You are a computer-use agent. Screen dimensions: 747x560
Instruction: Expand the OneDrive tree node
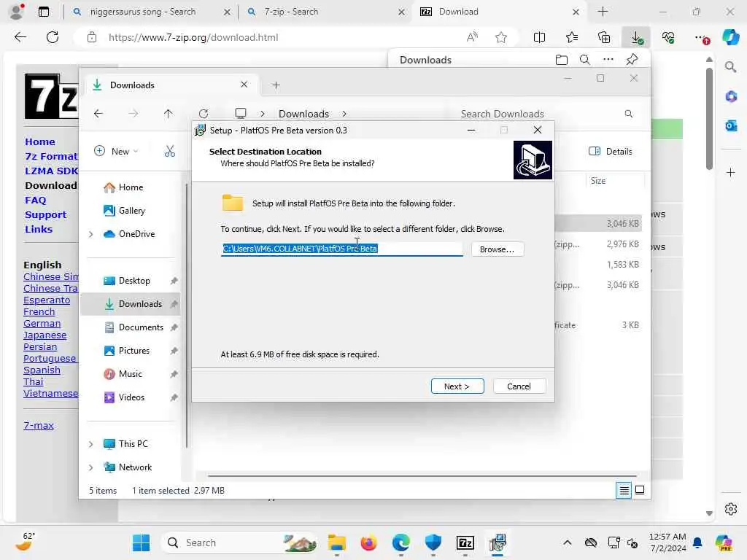(91, 234)
